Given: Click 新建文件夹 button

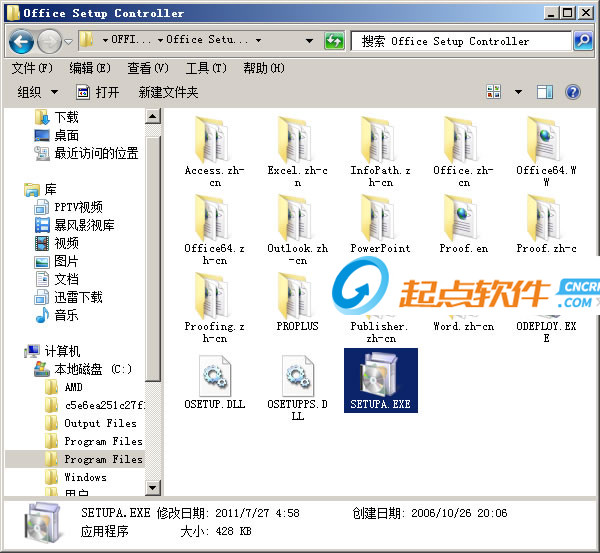Looking at the screenshot, I should pyautogui.click(x=168, y=92).
